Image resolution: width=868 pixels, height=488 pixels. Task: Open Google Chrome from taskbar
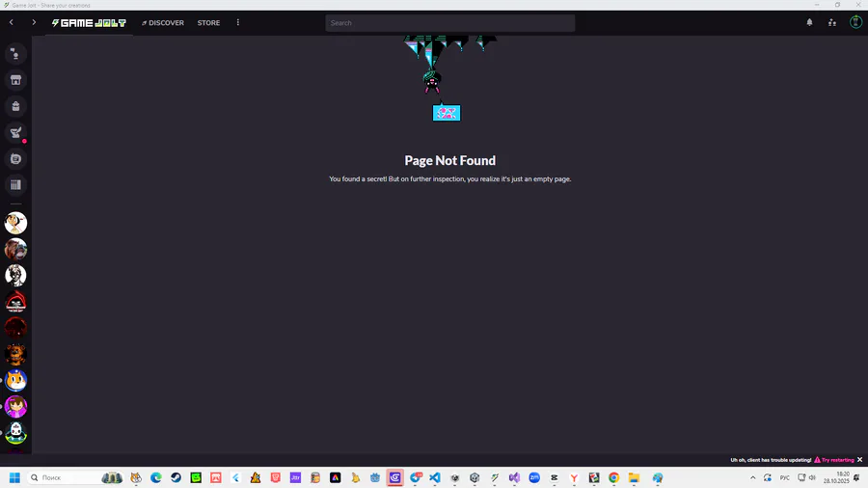pos(614,477)
